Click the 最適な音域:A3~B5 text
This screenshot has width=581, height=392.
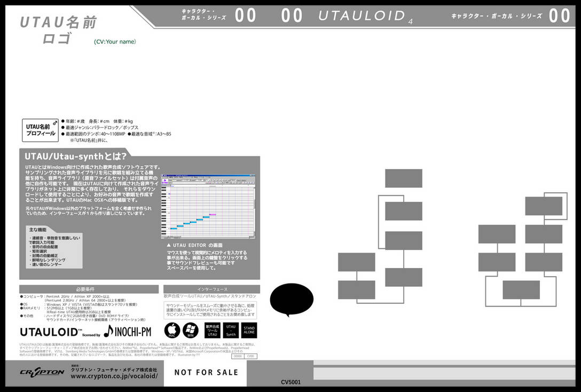(x=150, y=134)
